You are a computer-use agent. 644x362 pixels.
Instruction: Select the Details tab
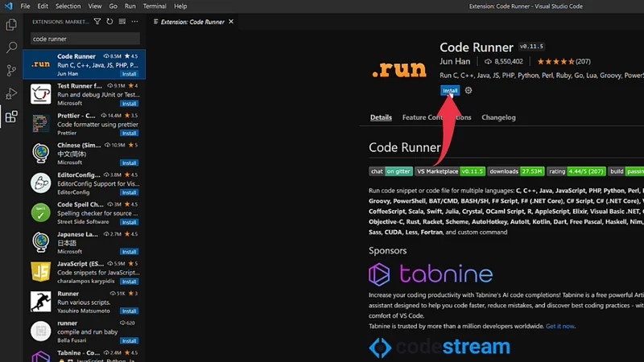coord(381,117)
